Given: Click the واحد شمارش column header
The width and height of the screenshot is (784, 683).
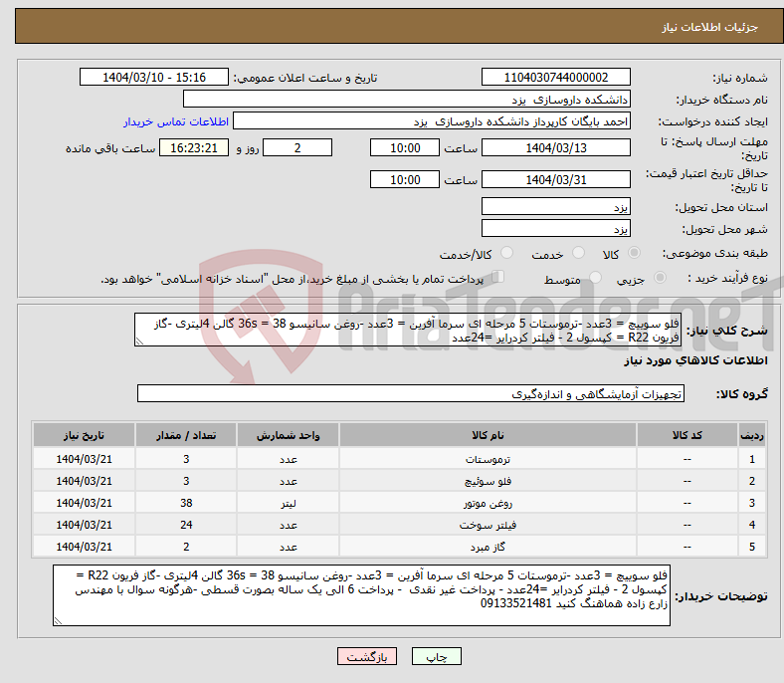Looking at the screenshot, I should tap(288, 435).
